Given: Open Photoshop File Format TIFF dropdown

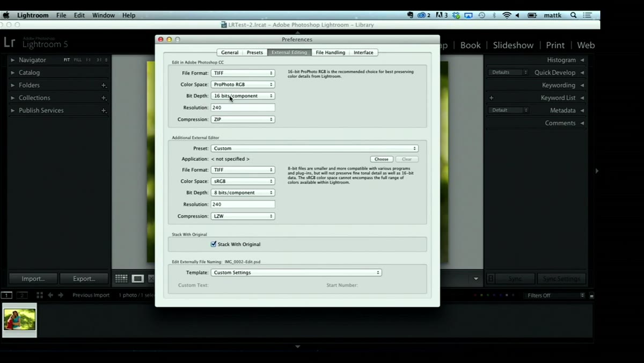Looking at the screenshot, I should (x=243, y=73).
